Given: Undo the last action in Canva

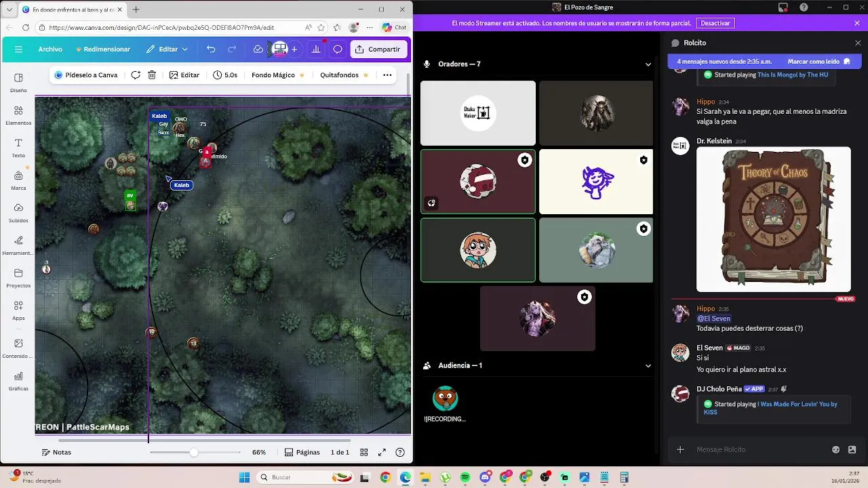Looking at the screenshot, I should 211,49.
